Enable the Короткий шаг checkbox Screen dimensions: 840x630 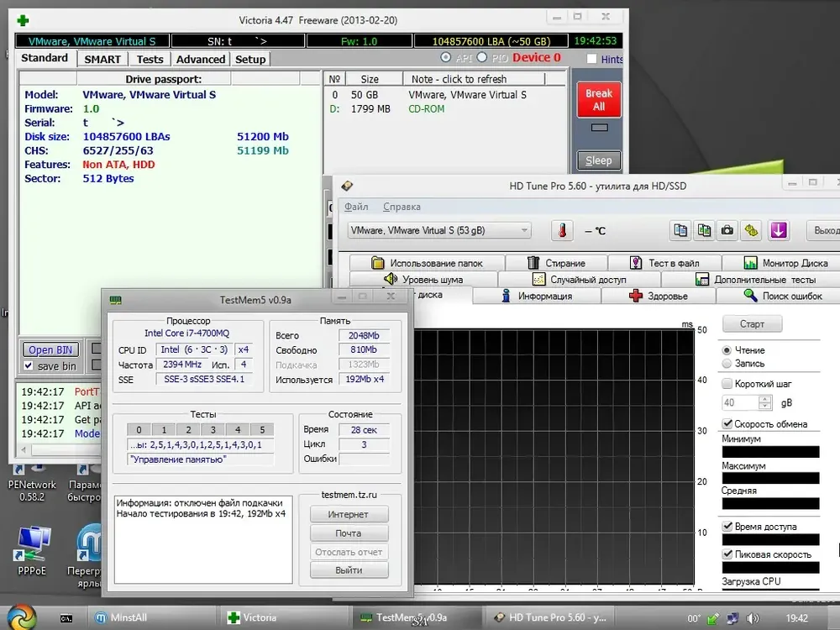point(727,384)
